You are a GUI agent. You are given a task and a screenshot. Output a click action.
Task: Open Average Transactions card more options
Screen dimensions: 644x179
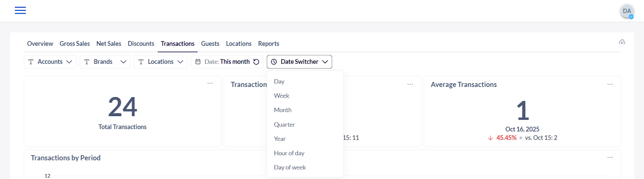(610, 84)
